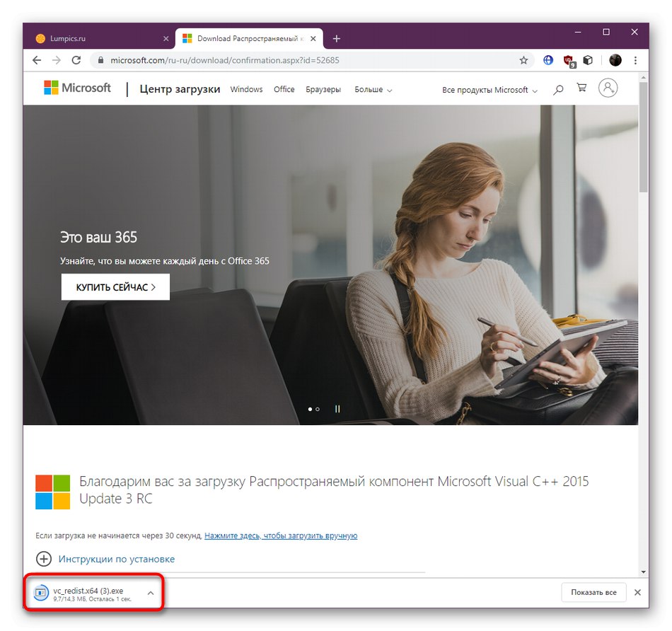Viewport: 672px width, 631px height.
Task: Open Инструкции по установке link
Action: (x=117, y=559)
